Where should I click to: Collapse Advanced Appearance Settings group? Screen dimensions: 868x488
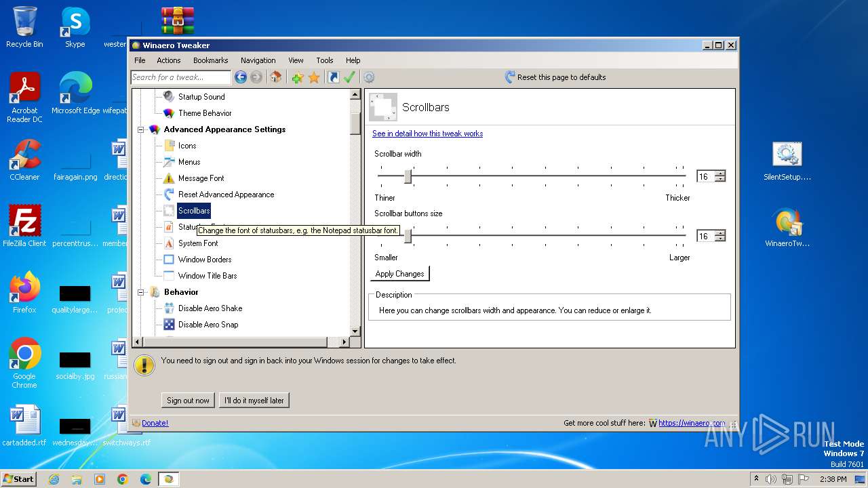coord(141,129)
